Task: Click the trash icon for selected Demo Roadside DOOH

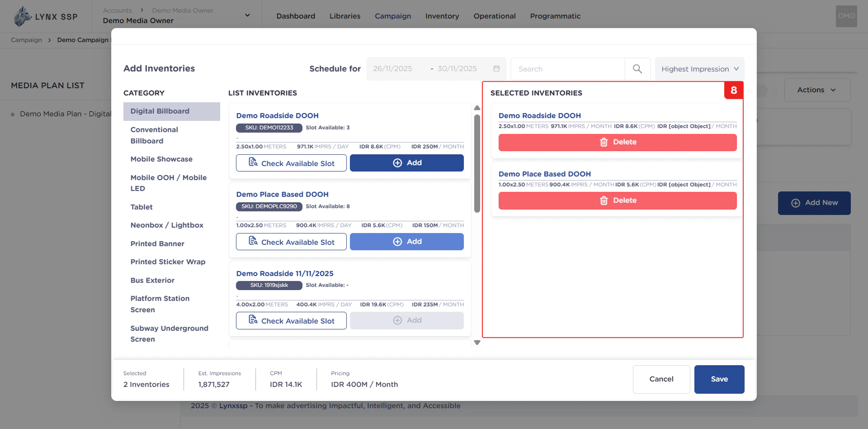Action: click(x=604, y=142)
